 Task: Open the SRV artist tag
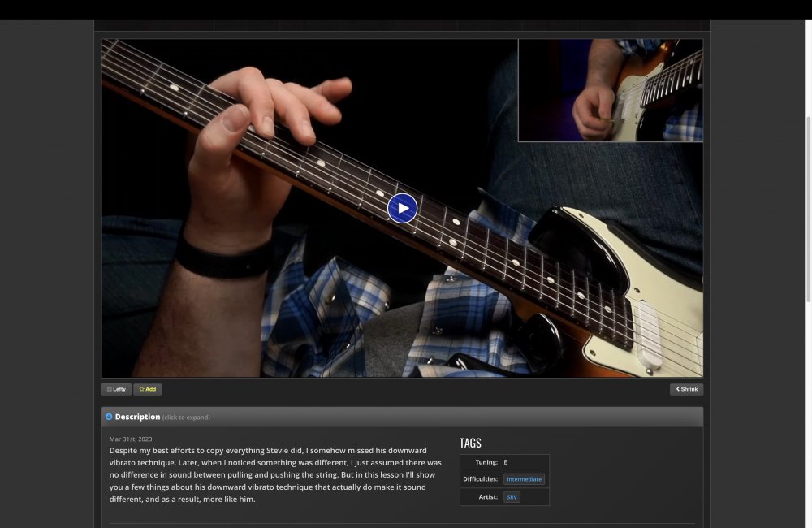(x=512, y=496)
